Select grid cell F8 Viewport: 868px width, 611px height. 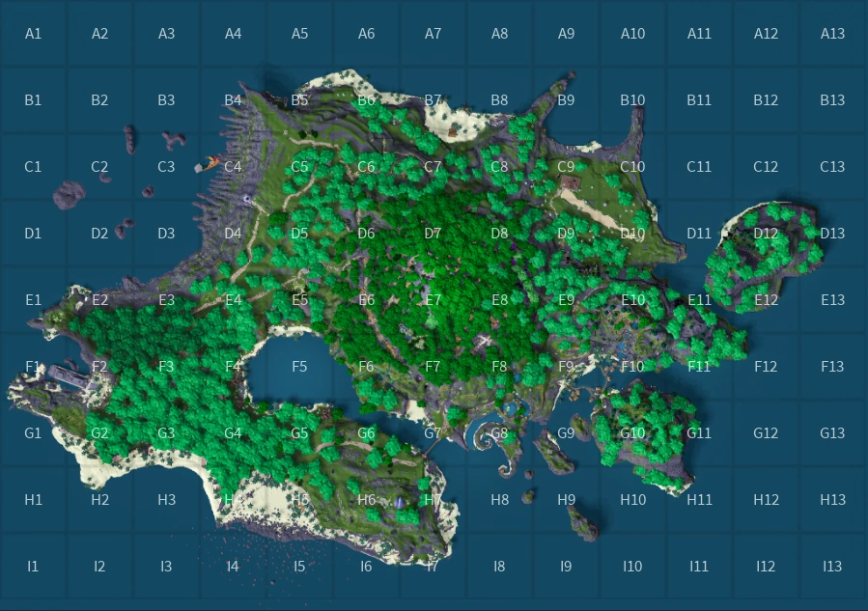point(499,367)
